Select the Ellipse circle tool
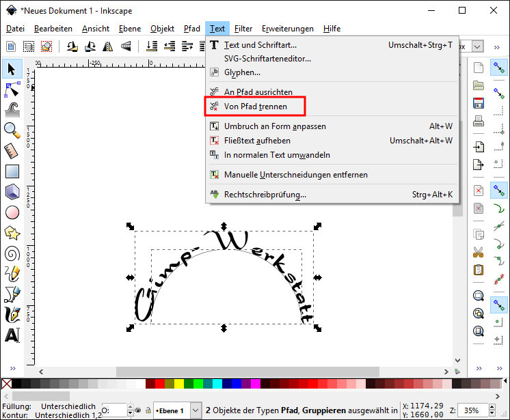 pos(12,212)
